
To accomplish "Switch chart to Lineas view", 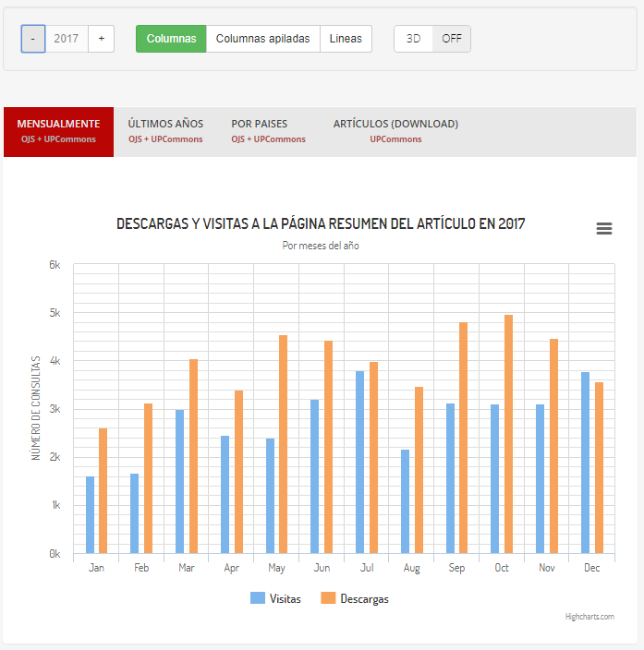I will (x=346, y=39).
